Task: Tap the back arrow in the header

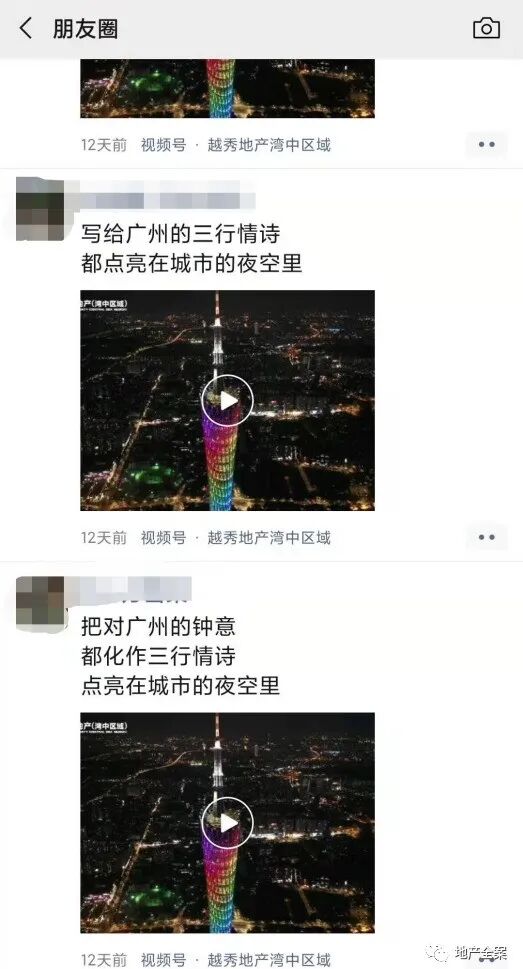Action: 25,28
